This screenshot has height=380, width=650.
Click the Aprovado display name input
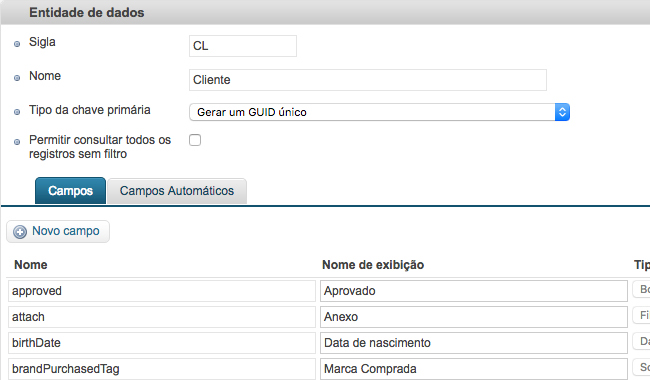pyautogui.click(x=474, y=291)
